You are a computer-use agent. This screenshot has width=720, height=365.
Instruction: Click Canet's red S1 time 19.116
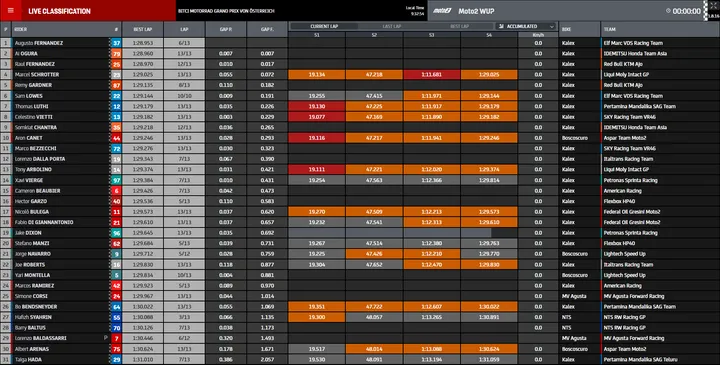point(317,138)
